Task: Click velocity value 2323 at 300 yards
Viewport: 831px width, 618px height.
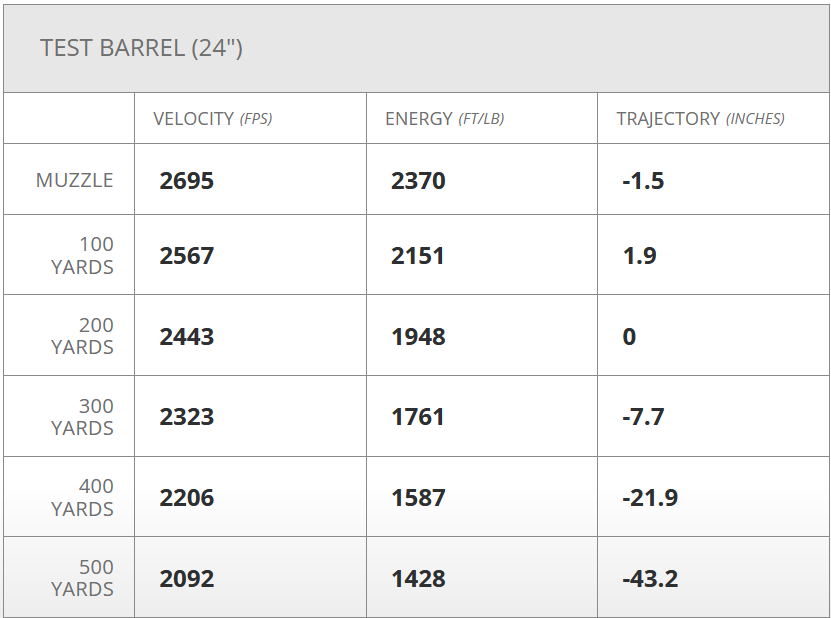Action: [x=187, y=417]
